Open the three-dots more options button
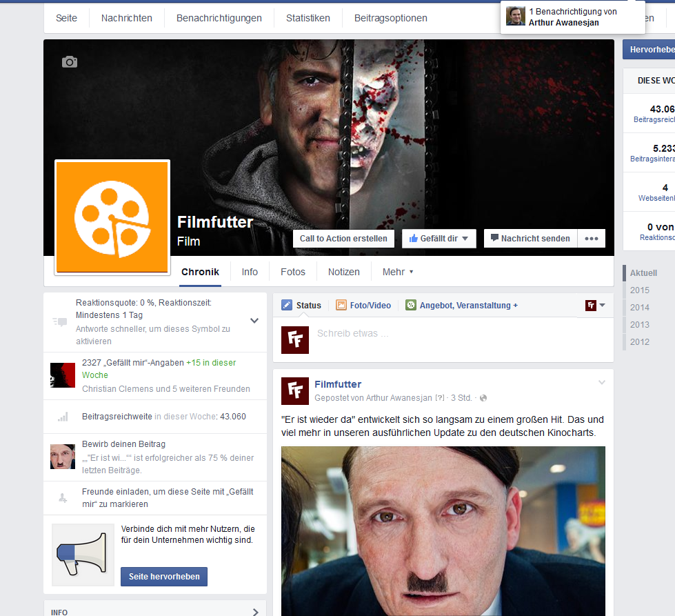This screenshot has width=675, height=616. tap(591, 239)
